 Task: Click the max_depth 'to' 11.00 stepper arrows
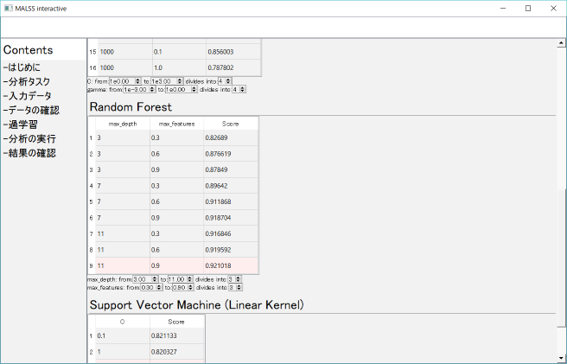190,279
